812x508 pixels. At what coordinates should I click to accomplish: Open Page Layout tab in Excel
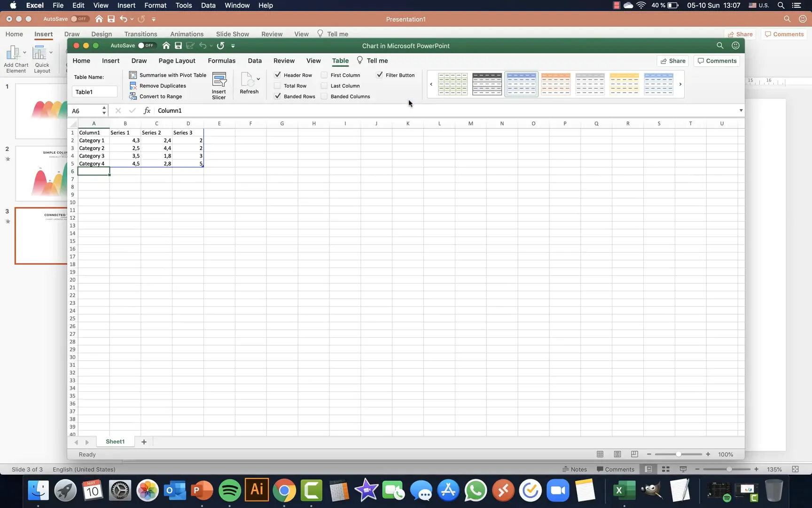[177, 61]
